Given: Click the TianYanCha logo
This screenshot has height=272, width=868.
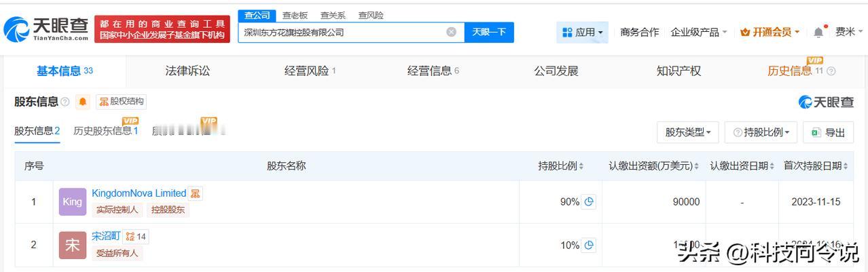Looking at the screenshot, I should [x=46, y=29].
